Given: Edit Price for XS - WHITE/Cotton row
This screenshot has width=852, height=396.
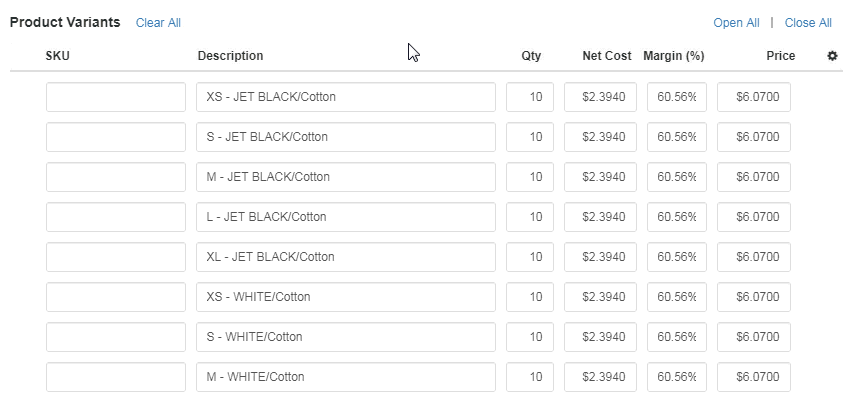Looking at the screenshot, I should [754, 297].
